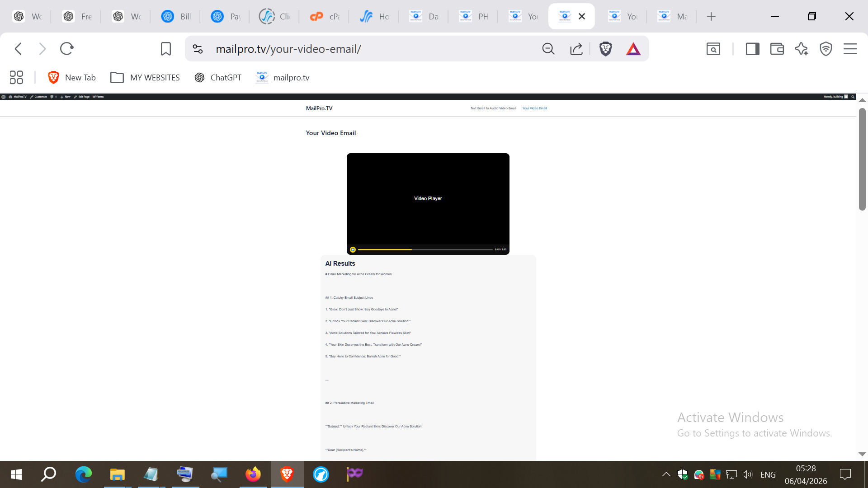Click the share page icon
The width and height of the screenshot is (868, 488).
click(x=576, y=49)
